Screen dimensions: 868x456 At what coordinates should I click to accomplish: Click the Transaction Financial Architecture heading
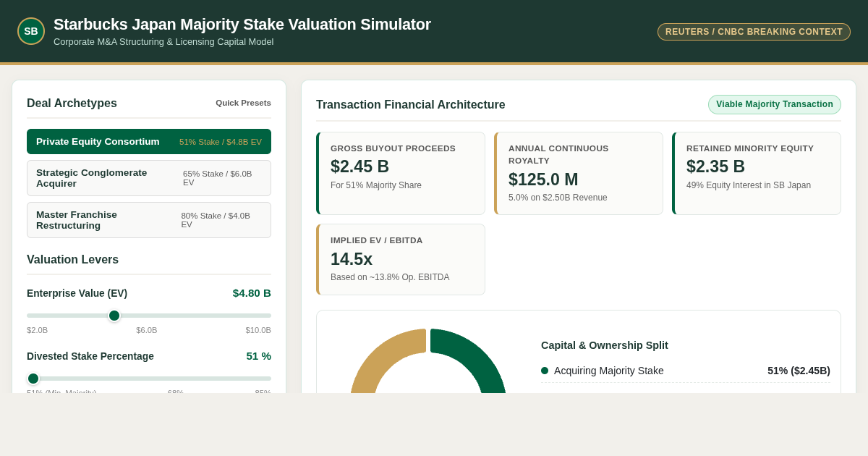coord(411,105)
